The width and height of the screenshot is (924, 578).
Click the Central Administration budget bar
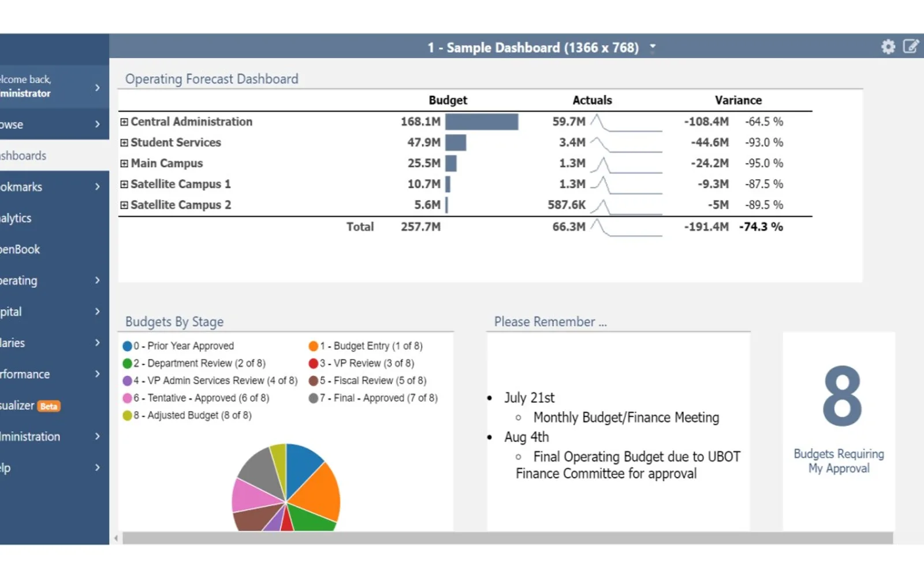point(482,122)
